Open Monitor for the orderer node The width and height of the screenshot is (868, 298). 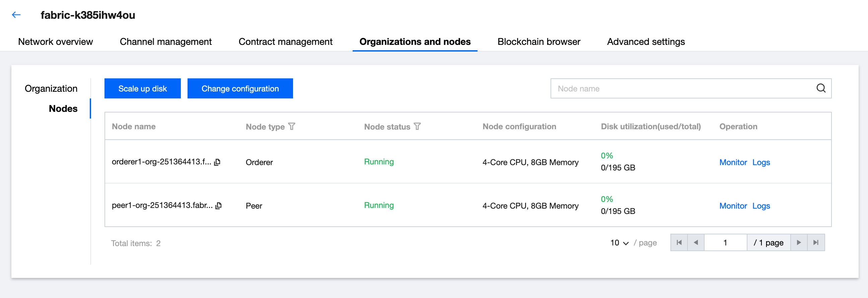pyautogui.click(x=733, y=162)
